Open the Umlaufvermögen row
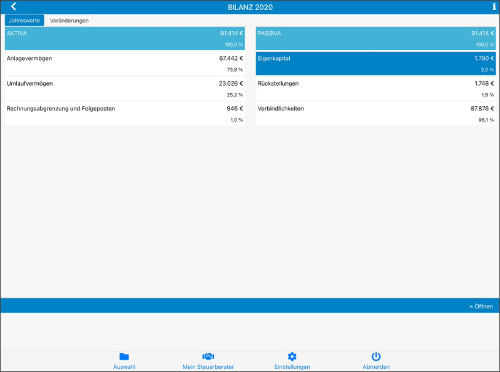Screen dimensions: 500x372 click(125, 89)
